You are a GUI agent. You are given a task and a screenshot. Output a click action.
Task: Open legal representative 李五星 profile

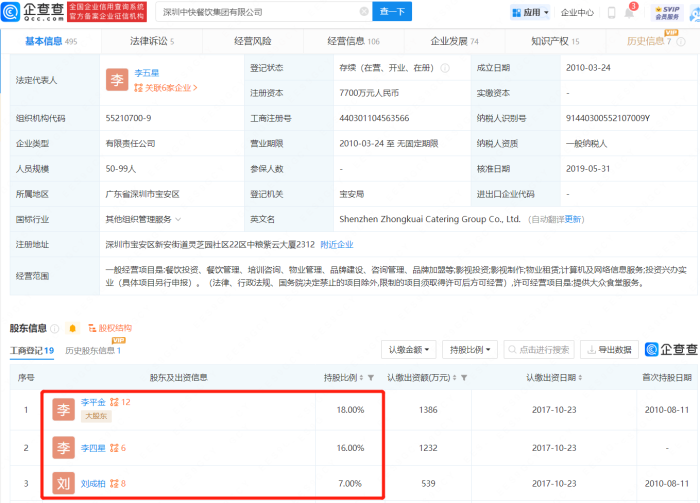point(146,73)
